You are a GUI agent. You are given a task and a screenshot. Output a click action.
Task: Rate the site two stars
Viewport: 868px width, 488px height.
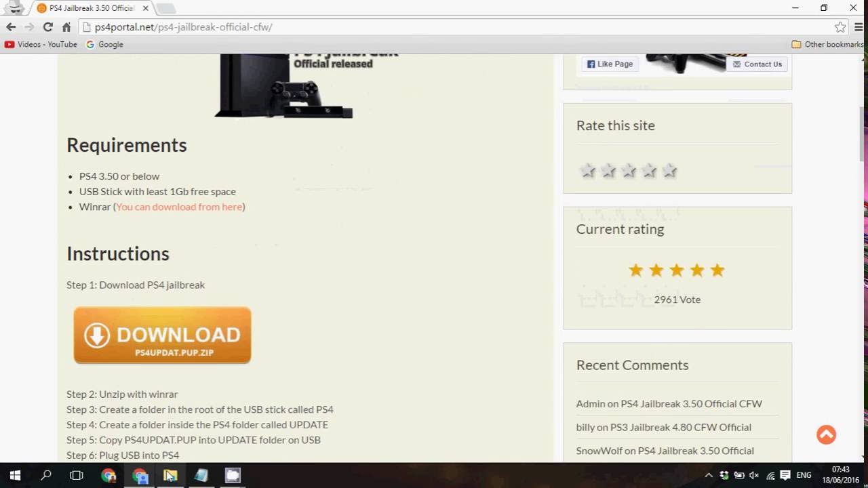click(608, 171)
